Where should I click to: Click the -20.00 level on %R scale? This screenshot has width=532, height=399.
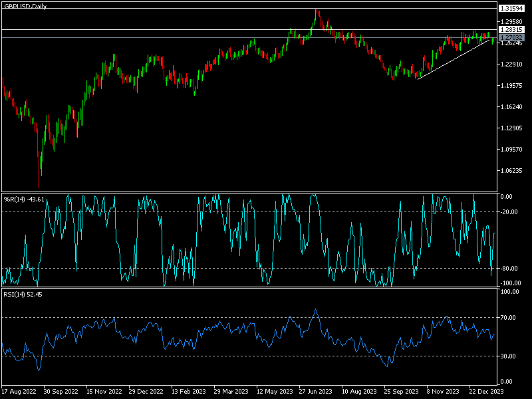[510, 211]
